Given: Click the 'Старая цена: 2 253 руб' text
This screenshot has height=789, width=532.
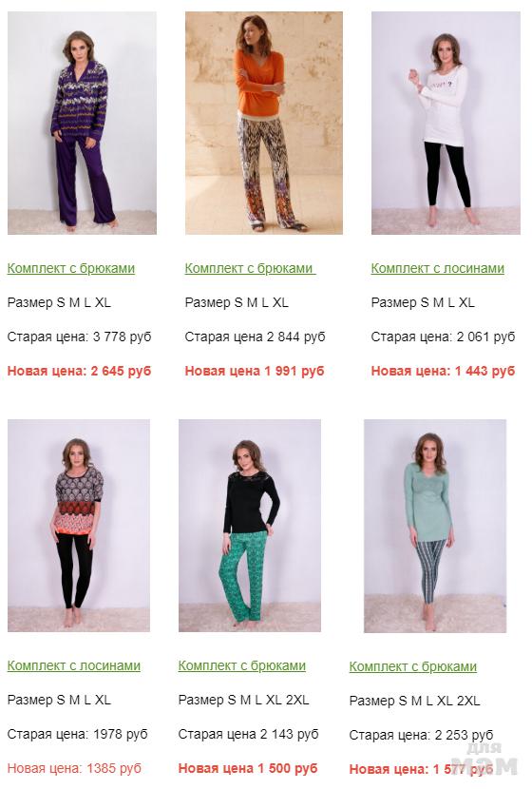Looking at the screenshot, I should coord(421,735).
